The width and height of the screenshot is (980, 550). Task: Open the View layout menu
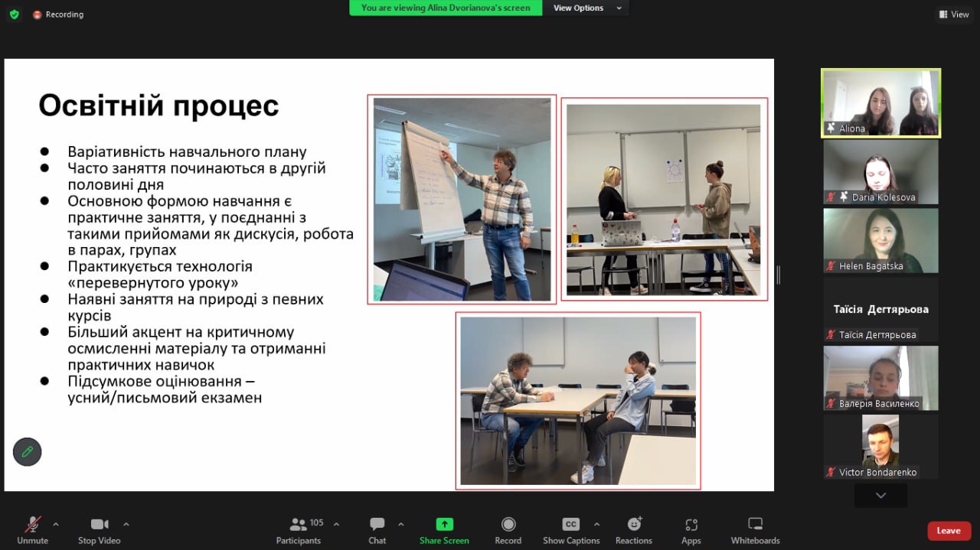(954, 15)
